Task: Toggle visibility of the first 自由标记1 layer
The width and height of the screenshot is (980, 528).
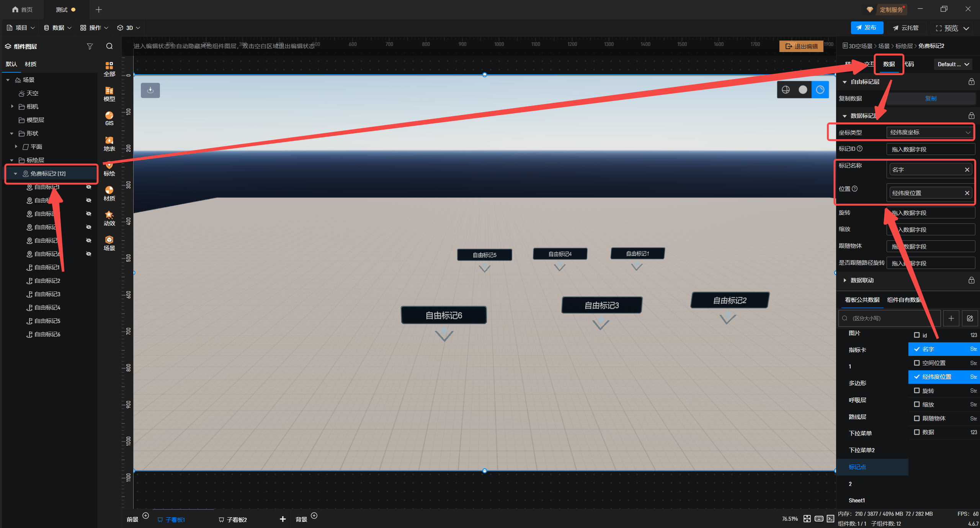Action: (x=89, y=187)
